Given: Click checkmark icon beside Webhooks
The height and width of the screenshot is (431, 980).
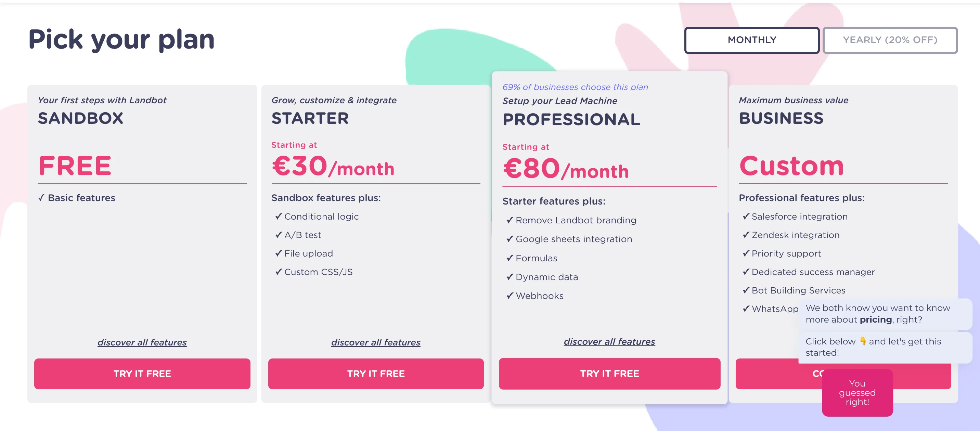Looking at the screenshot, I should click(510, 296).
